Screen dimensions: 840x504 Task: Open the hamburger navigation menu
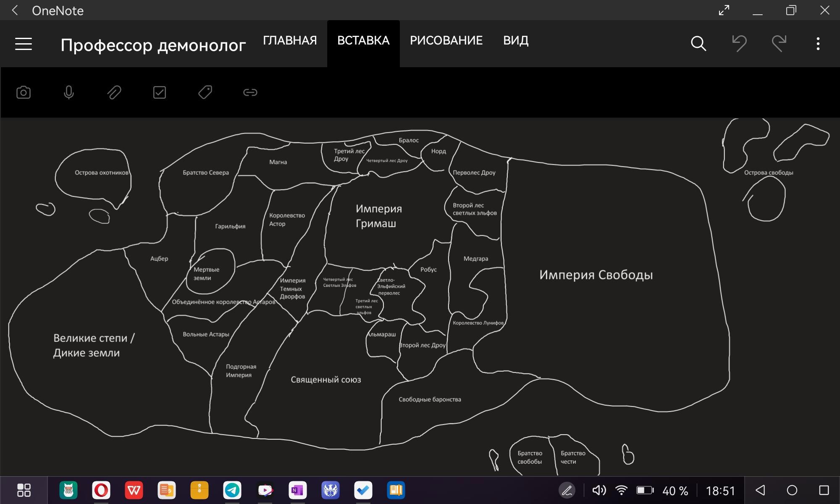(24, 44)
